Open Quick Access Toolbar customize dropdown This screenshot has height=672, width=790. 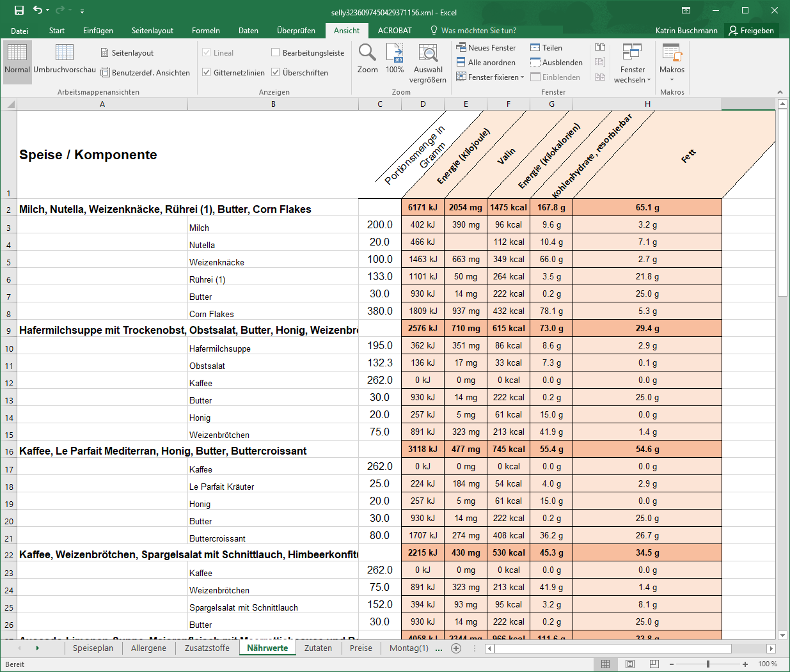82,12
